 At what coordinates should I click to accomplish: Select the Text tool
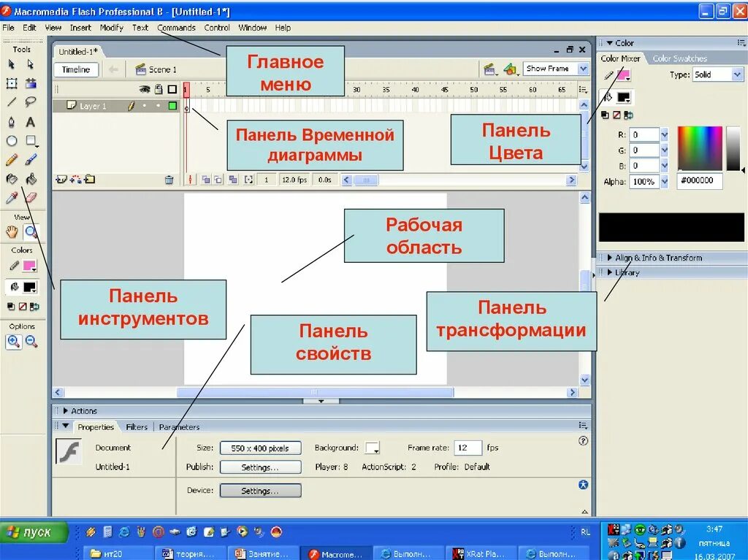pyautogui.click(x=30, y=122)
